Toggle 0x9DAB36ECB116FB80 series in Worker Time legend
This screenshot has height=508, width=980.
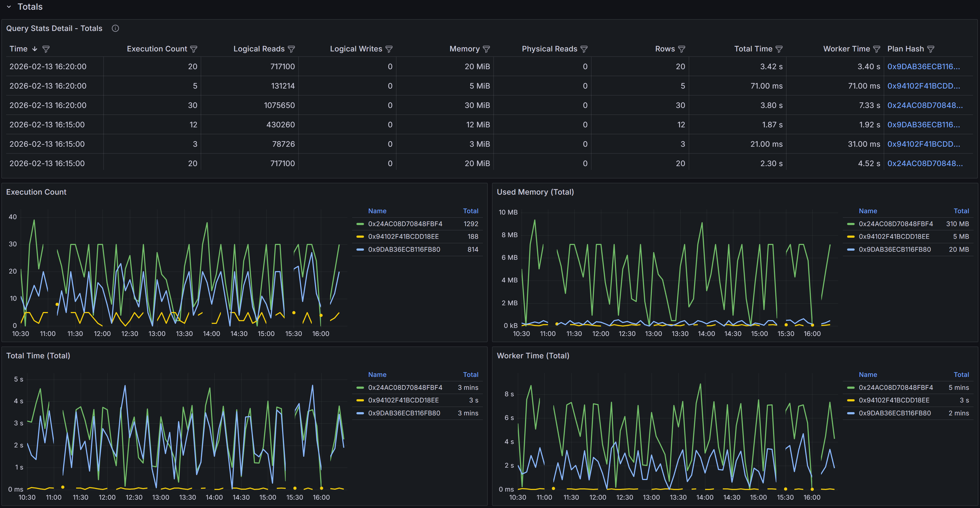coord(894,413)
